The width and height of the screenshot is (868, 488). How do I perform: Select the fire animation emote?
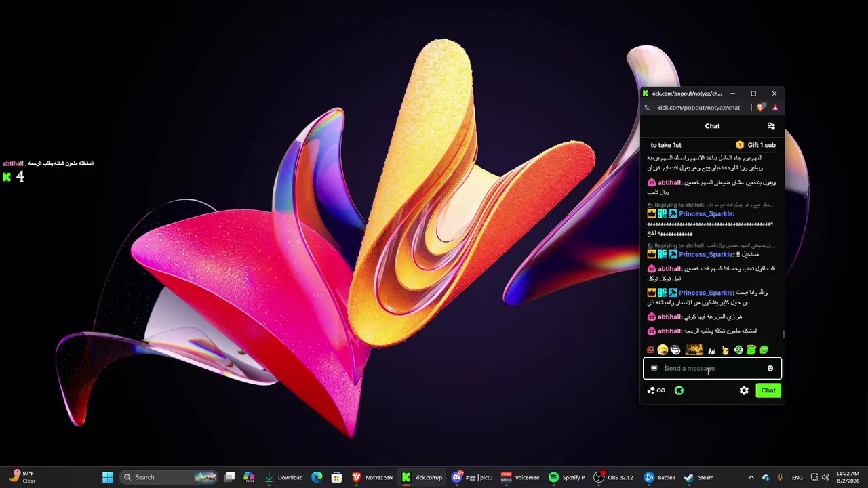pos(694,350)
